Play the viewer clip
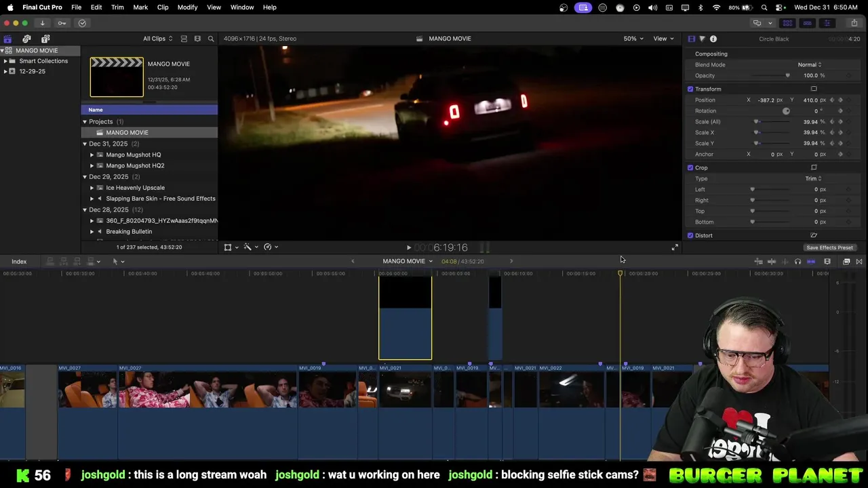Viewport: 868px width, 488px height. [408, 248]
